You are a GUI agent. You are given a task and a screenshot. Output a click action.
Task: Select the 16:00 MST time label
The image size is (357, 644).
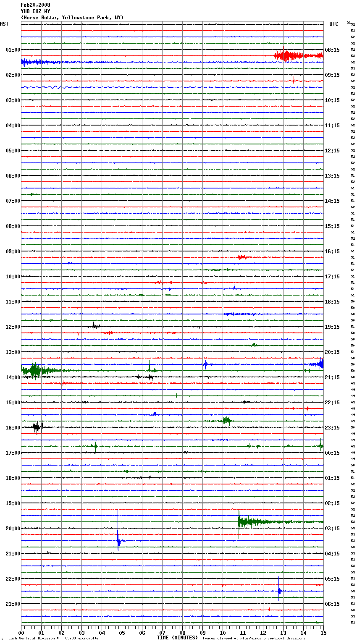coord(13,428)
